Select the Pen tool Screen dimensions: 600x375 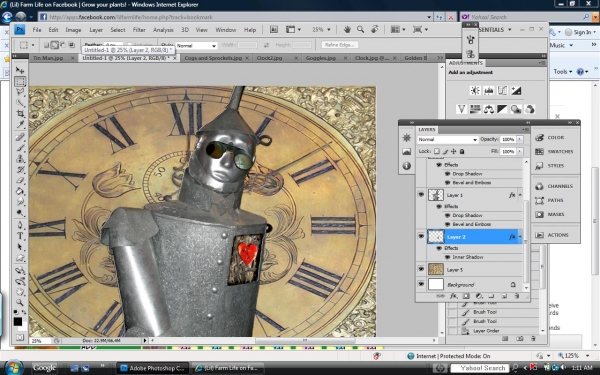[x=20, y=225]
